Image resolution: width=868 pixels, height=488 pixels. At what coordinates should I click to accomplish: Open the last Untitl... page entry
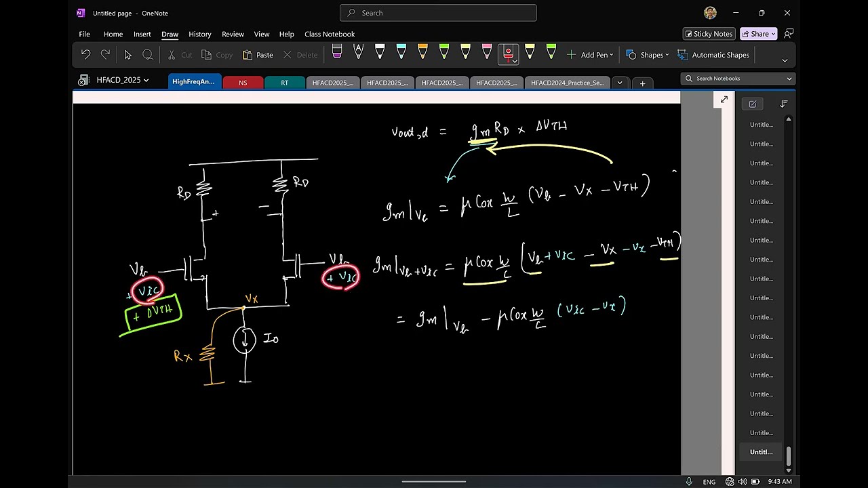tap(761, 452)
